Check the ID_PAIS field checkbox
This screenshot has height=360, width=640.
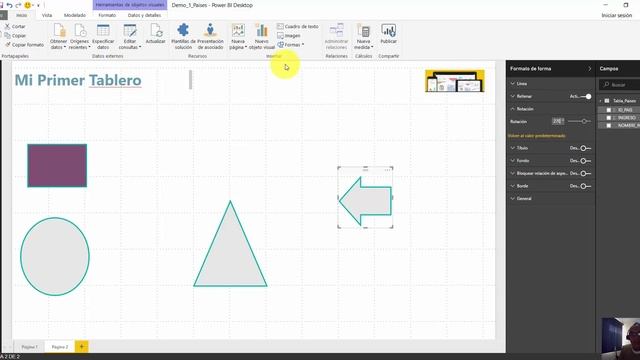point(609,110)
